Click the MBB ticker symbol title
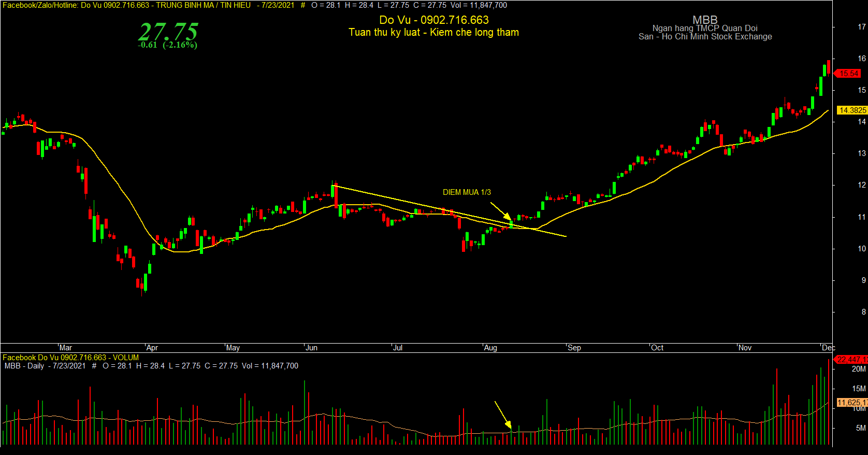 click(705, 20)
